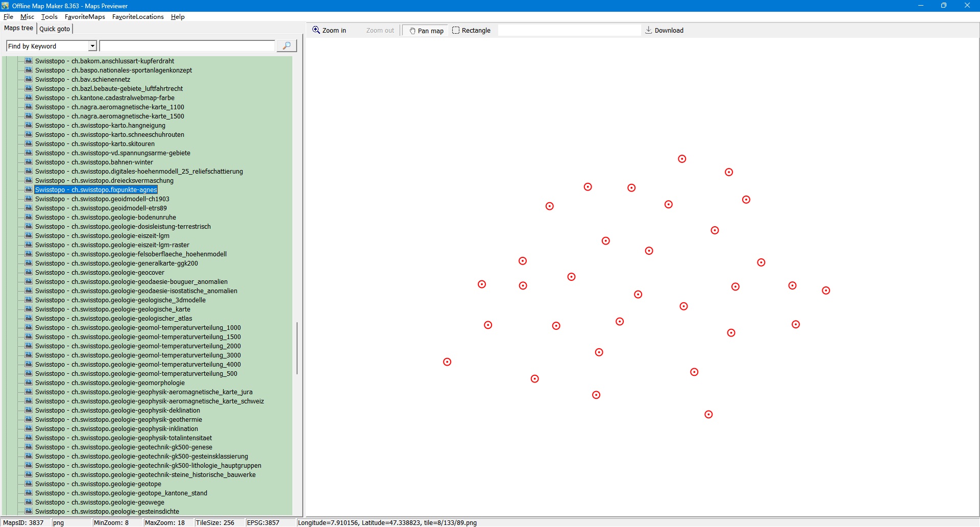Open the Find by Keyword dropdown
The height and width of the screenshot is (527, 980).
click(x=92, y=46)
